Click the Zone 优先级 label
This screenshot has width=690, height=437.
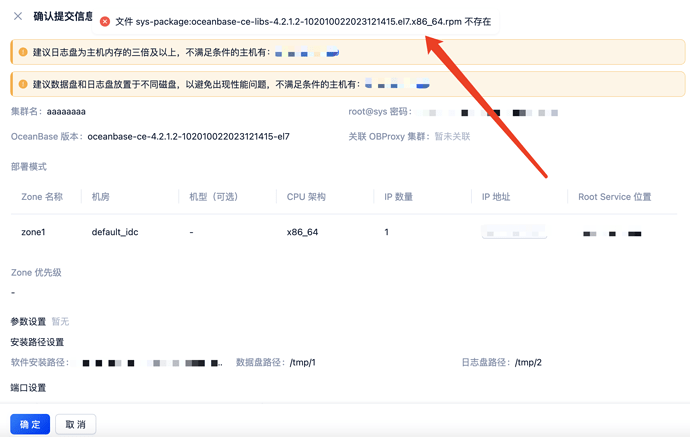[36, 272]
